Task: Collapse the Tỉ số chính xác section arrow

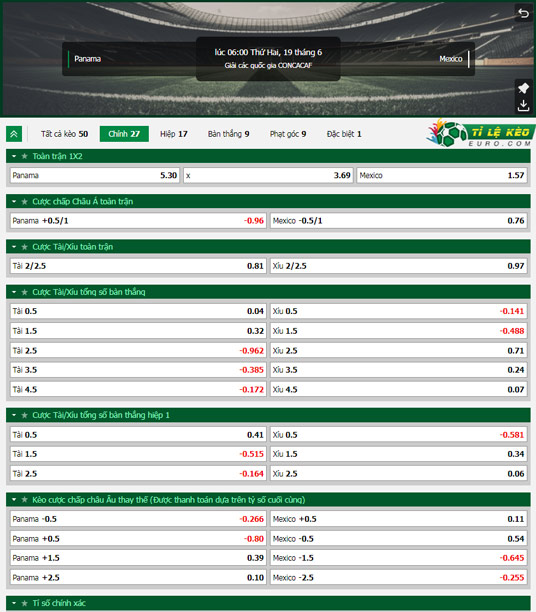Action: coord(14,603)
